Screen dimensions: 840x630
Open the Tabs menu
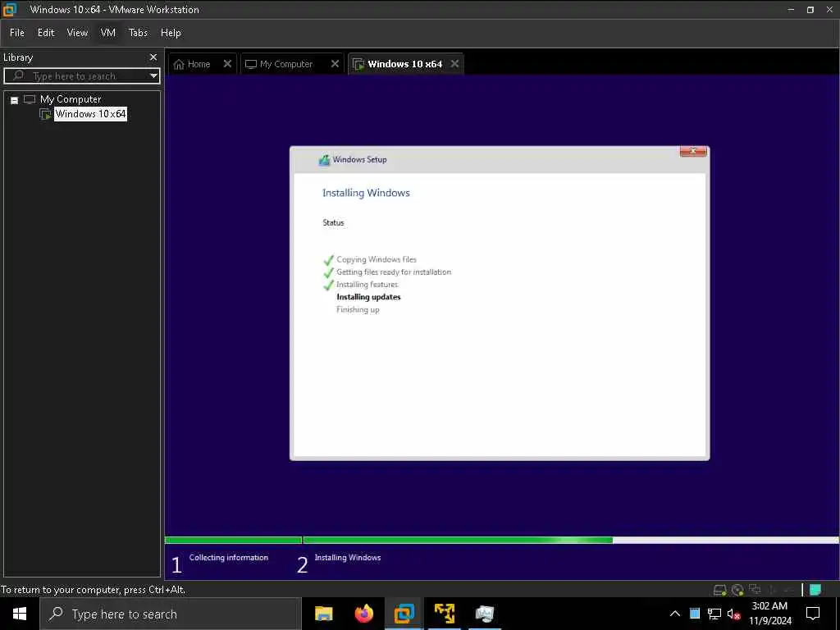tap(138, 33)
